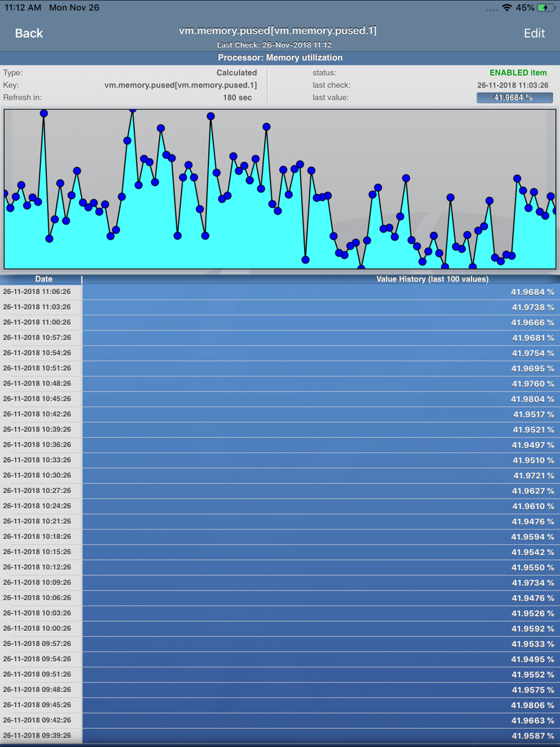
Task: Click value 41.9517 %
Action: pos(534,414)
